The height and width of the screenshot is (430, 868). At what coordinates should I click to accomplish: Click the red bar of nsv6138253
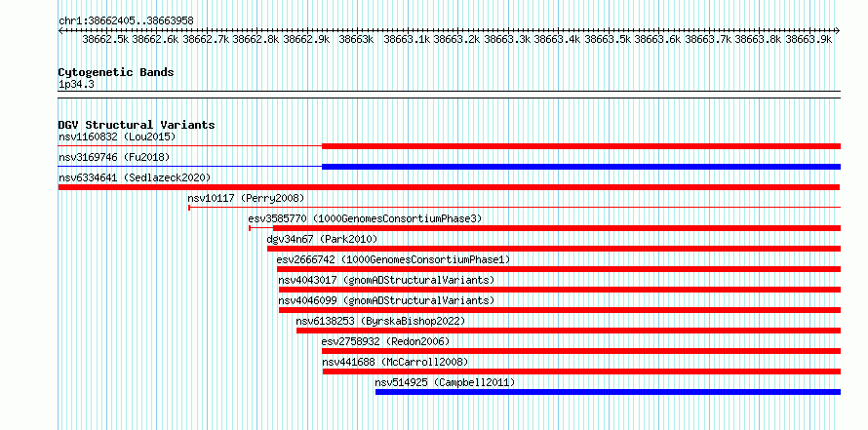[569, 331]
